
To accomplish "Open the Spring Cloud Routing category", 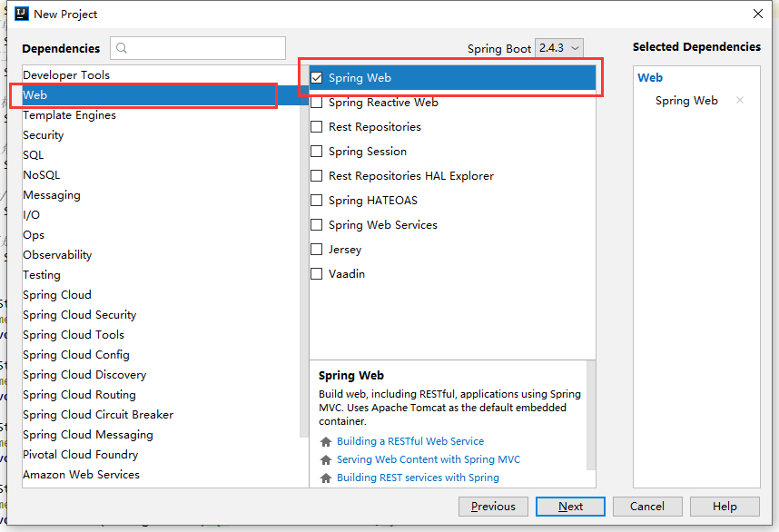I will pyautogui.click(x=161, y=395).
